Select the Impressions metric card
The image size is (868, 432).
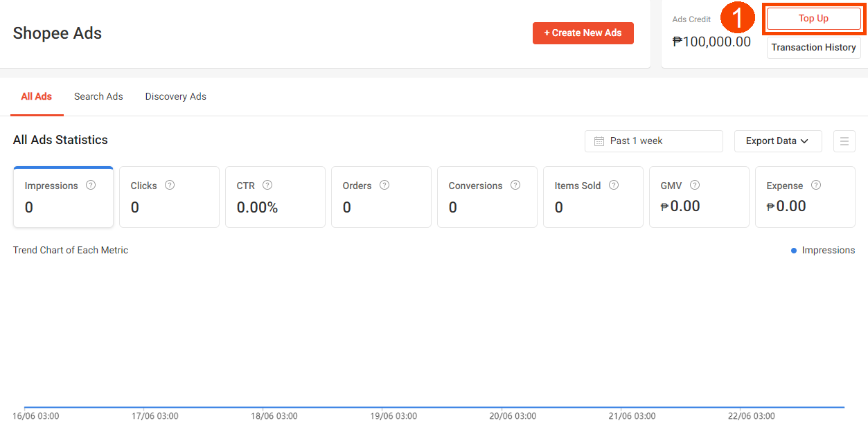[63, 197]
